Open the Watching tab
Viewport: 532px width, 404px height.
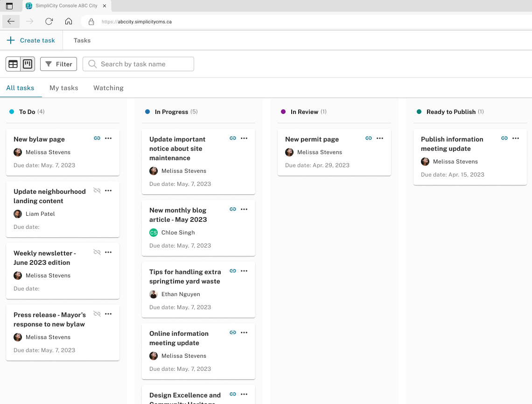tap(108, 88)
